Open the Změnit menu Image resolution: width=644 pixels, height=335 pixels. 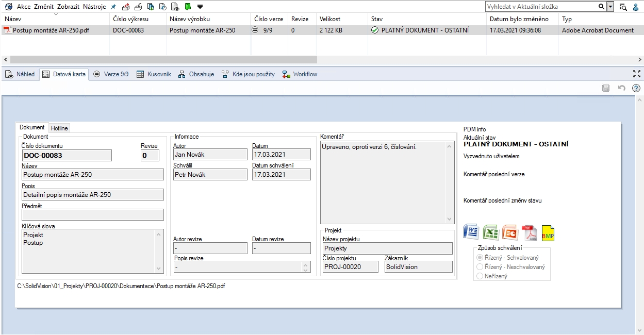pyautogui.click(x=44, y=7)
